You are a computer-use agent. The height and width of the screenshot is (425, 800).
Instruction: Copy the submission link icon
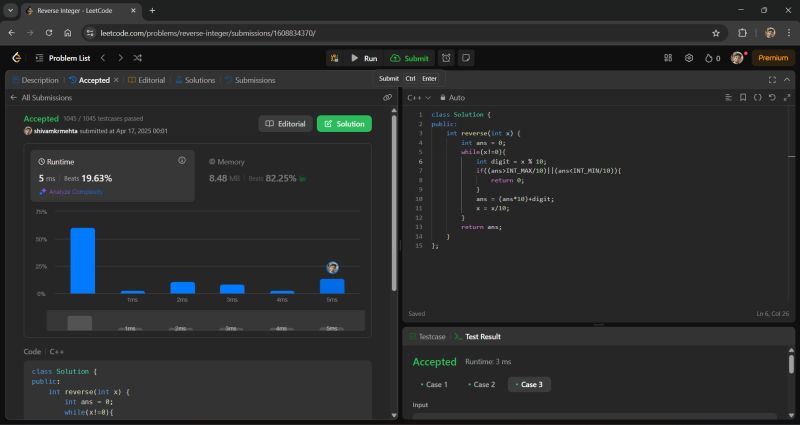(387, 97)
